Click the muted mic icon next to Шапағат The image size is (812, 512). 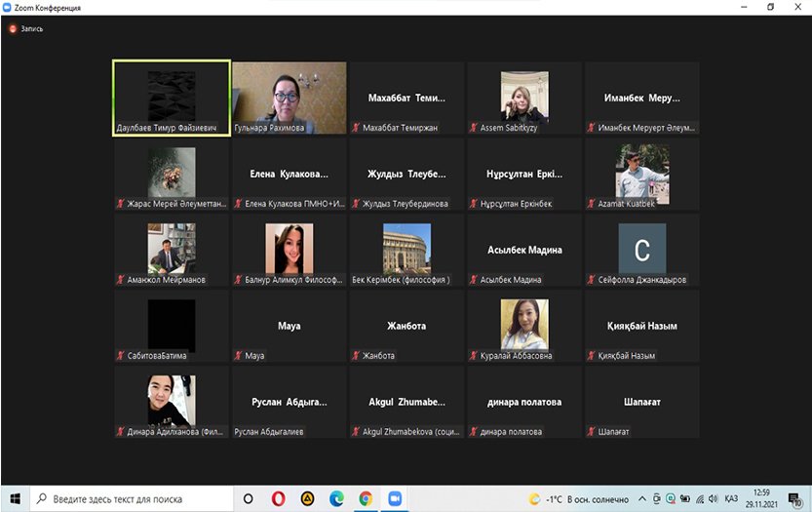pos(591,432)
